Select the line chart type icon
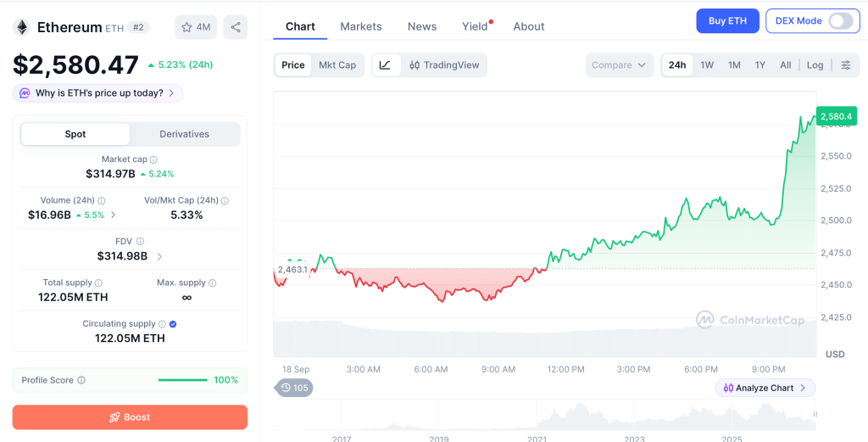 click(x=386, y=65)
